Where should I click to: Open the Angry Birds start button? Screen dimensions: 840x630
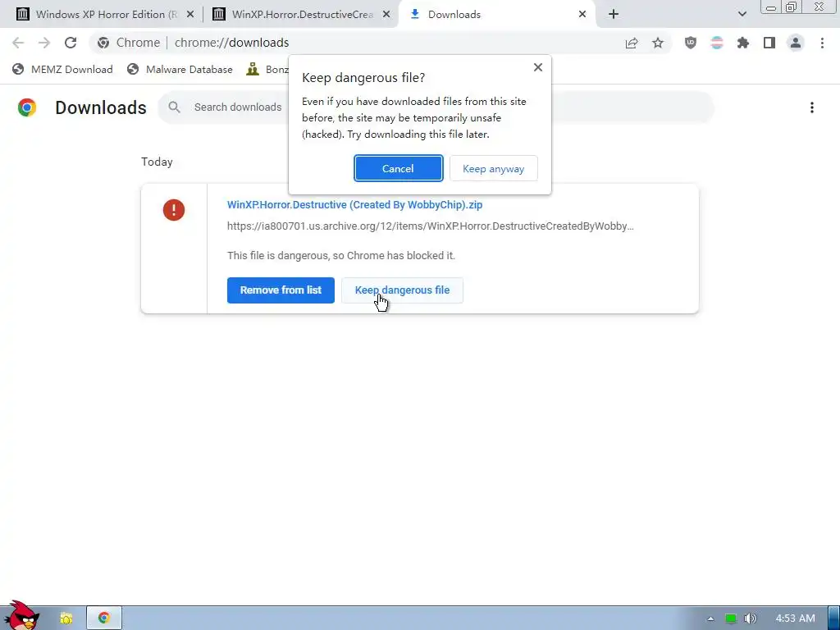tap(21, 615)
